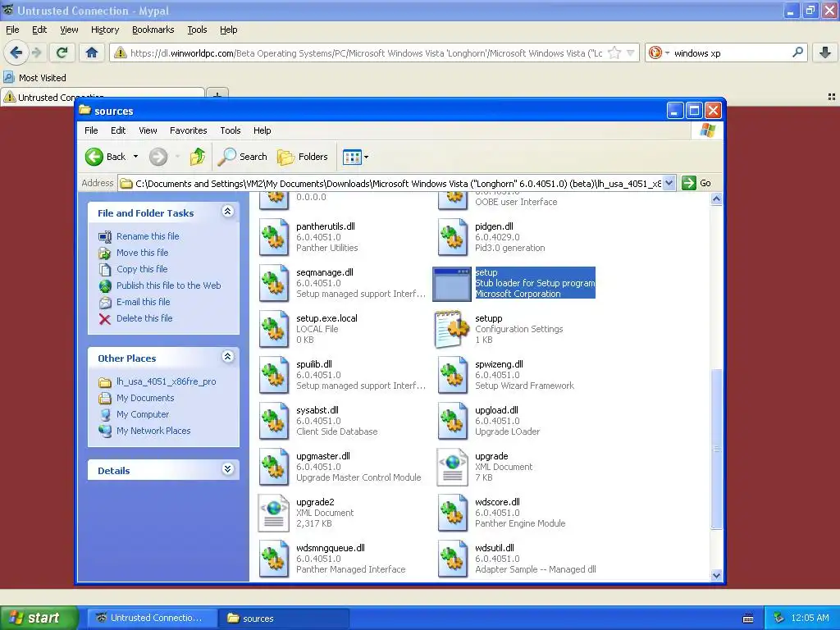Open the Explorer View menu
This screenshot has height=630, width=840.
pos(148,130)
